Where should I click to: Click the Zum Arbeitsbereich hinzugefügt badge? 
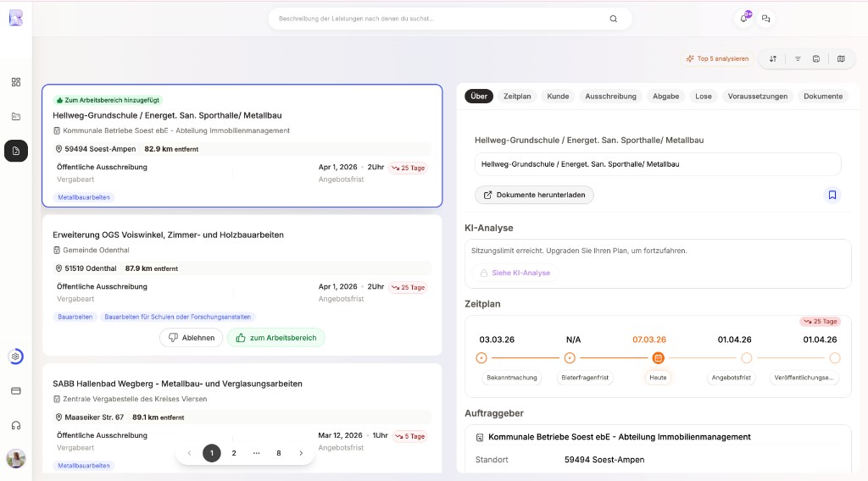(x=108, y=100)
